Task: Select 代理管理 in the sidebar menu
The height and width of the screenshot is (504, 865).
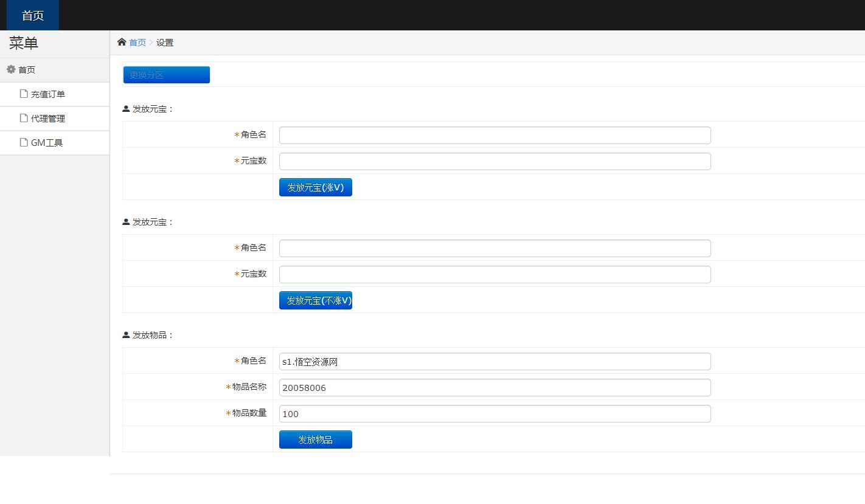Action: 48,119
